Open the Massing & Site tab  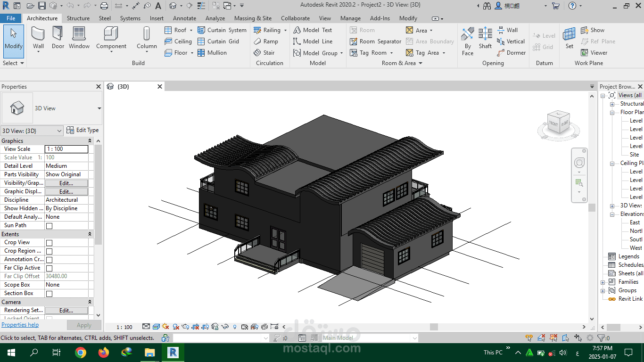click(253, 18)
